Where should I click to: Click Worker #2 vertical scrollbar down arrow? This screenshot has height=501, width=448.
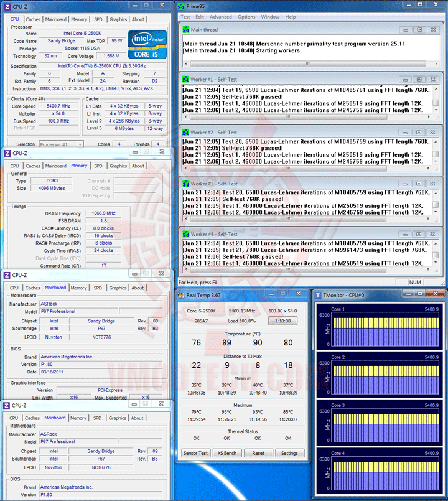(436, 161)
